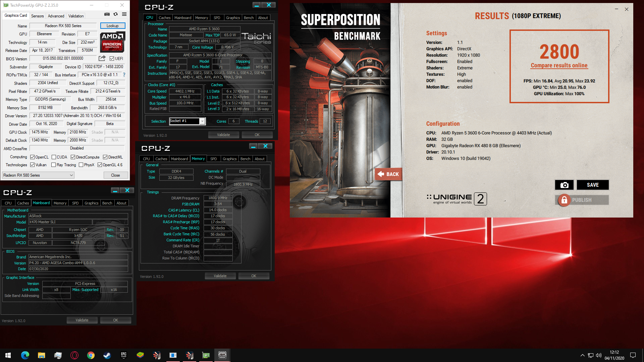Click the GPU-Z taskbar icon

click(206, 355)
